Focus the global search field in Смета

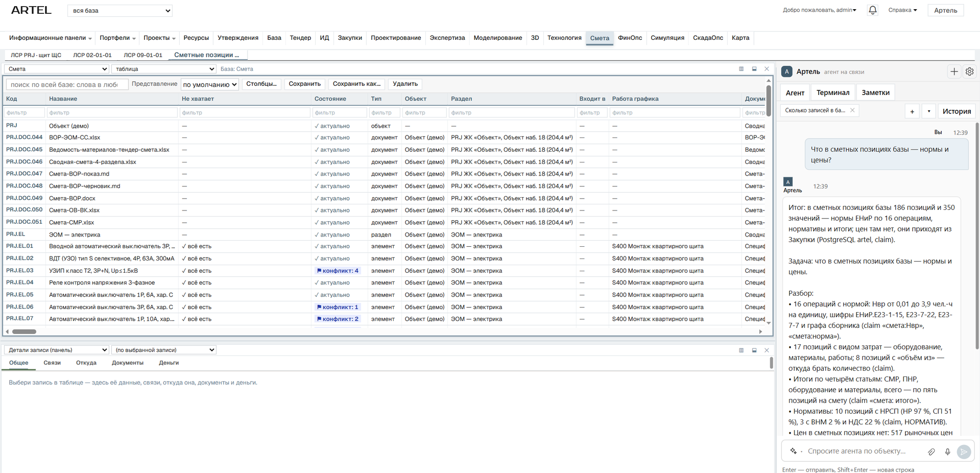coord(67,84)
